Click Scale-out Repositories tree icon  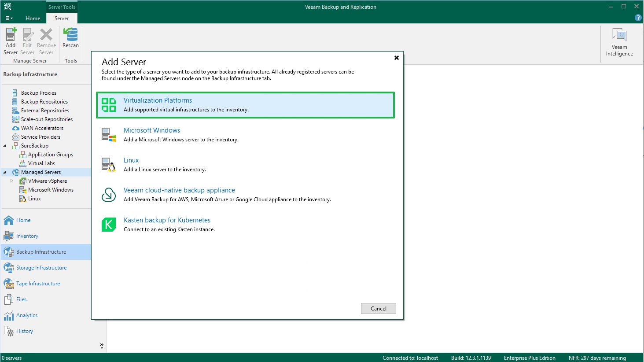15,119
